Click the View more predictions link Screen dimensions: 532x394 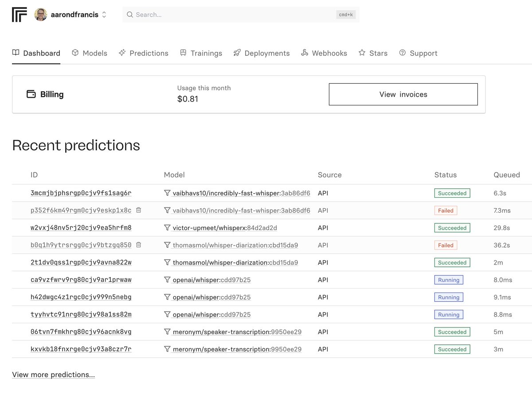(53, 375)
